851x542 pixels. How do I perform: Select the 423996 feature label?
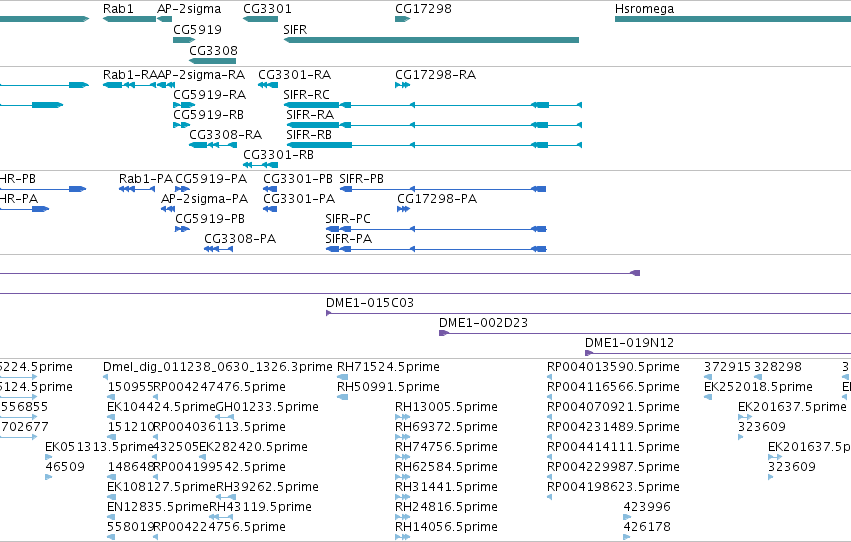(x=647, y=507)
